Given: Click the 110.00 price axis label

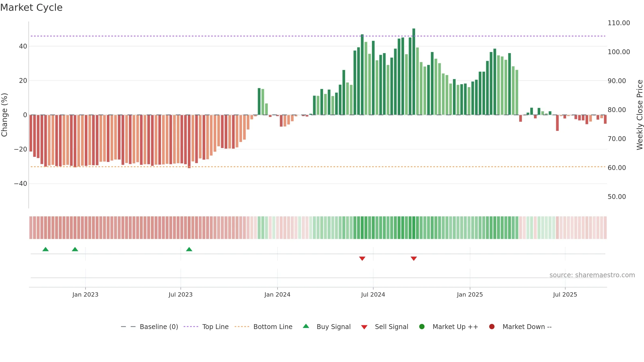Looking at the screenshot, I should (619, 23).
